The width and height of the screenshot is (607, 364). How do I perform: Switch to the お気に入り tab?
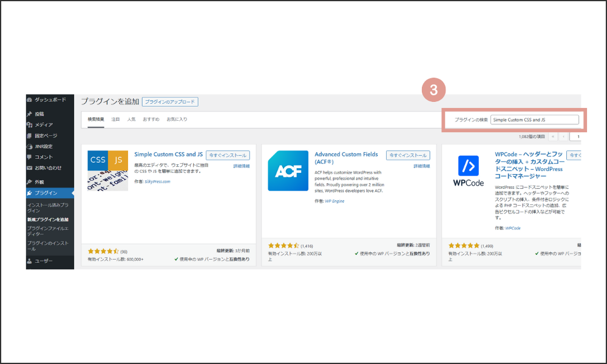(177, 119)
